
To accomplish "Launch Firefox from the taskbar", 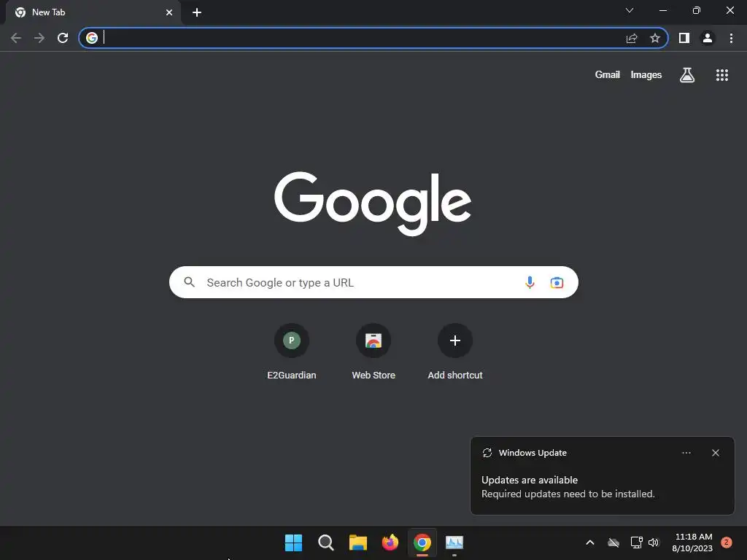I will click(x=390, y=542).
